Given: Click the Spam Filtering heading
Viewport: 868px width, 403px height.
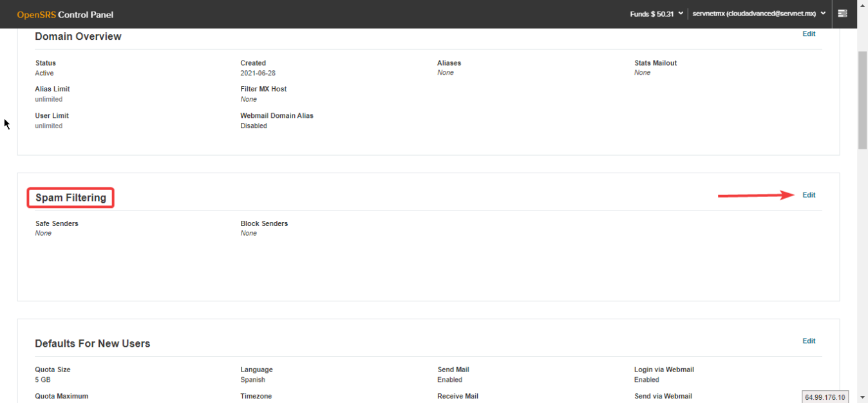Looking at the screenshot, I should (x=71, y=198).
